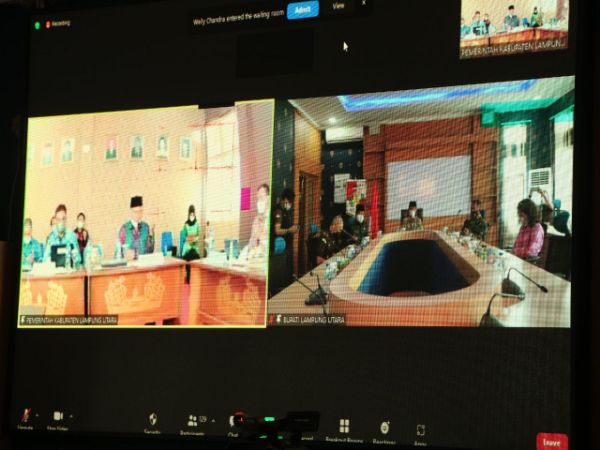The height and width of the screenshot is (450, 600).
Task: Select the Pemerintah Kabupaten Lampung Utara video
Action: pos(145,214)
